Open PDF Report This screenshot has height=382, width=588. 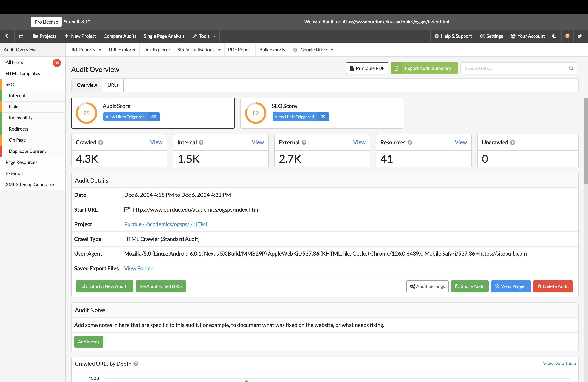[x=240, y=50]
